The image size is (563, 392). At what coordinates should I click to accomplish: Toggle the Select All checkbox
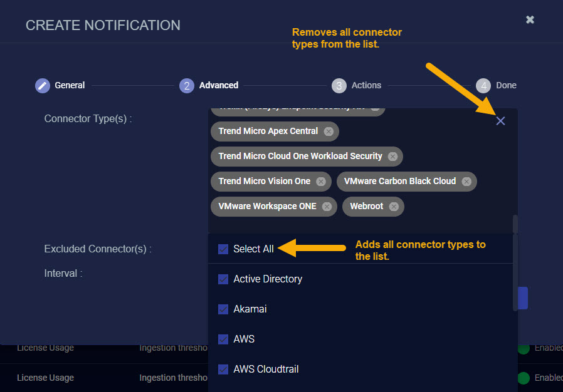(x=223, y=249)
